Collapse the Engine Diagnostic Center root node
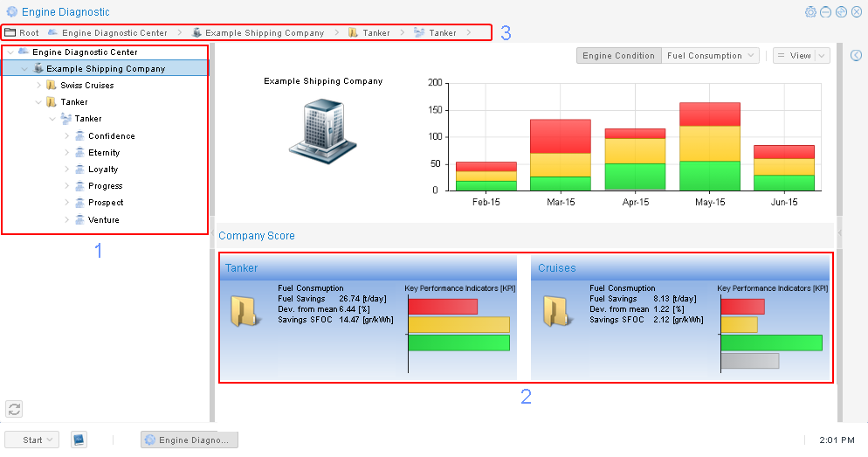 point(10,52)
